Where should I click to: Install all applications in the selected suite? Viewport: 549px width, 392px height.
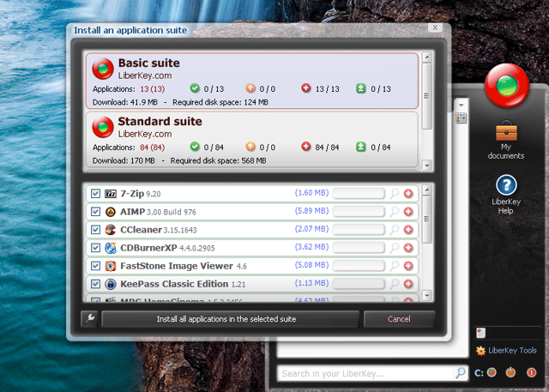[x=230, y=319]
